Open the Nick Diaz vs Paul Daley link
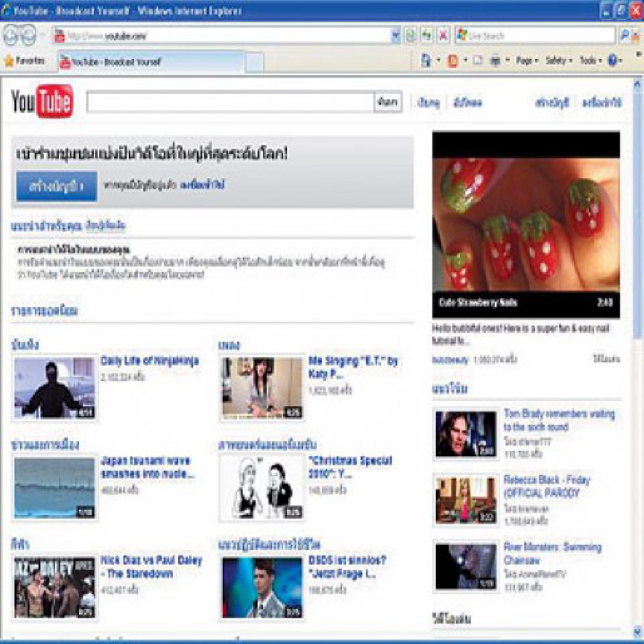 click(151, 567)
